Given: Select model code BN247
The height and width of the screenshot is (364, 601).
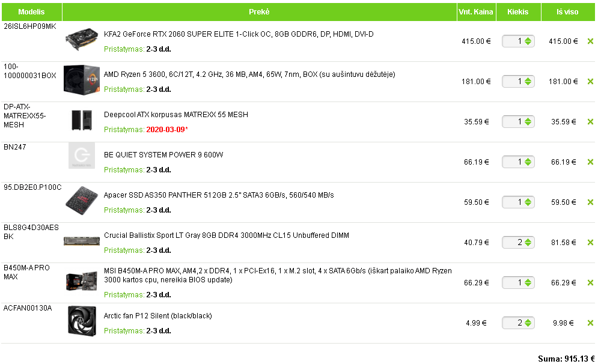Looking at the screenshot, I should tap(15, 147).
